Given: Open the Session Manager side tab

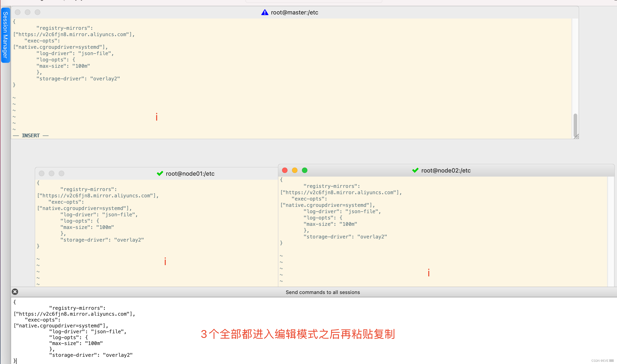Looking at the screenshot, I should [x=5, y=35].
